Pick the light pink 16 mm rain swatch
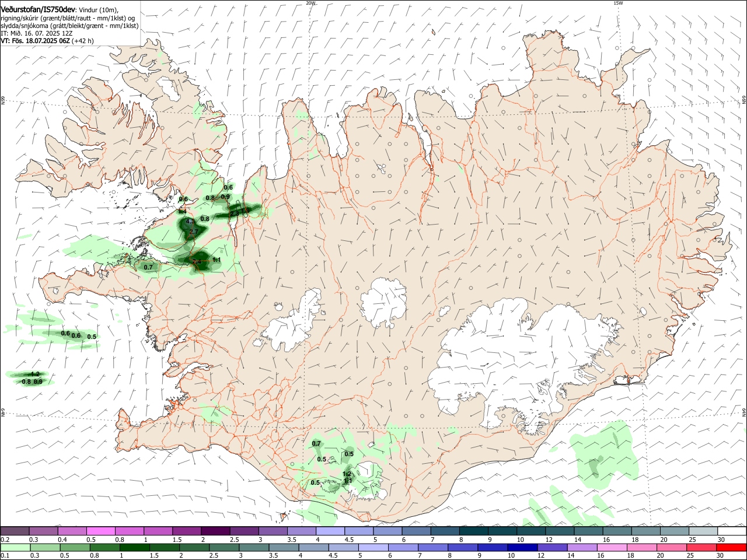Viewport: 747px width, 560px height. click(612, 547)
